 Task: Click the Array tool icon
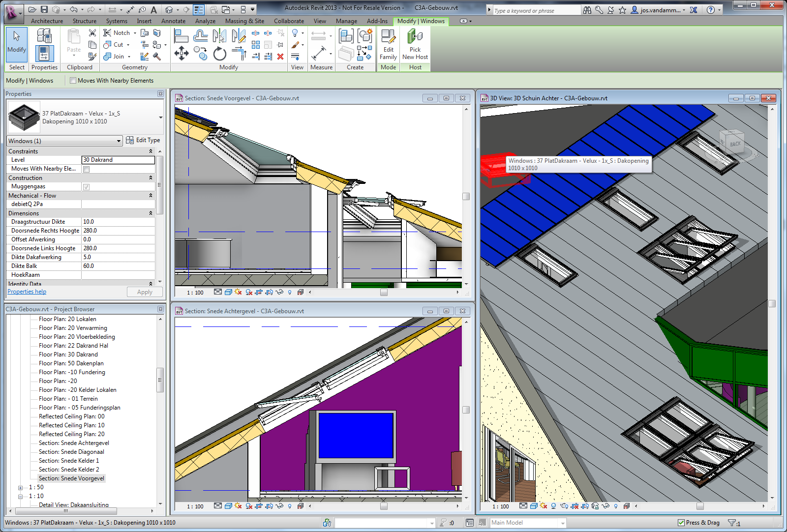(256, 45)
